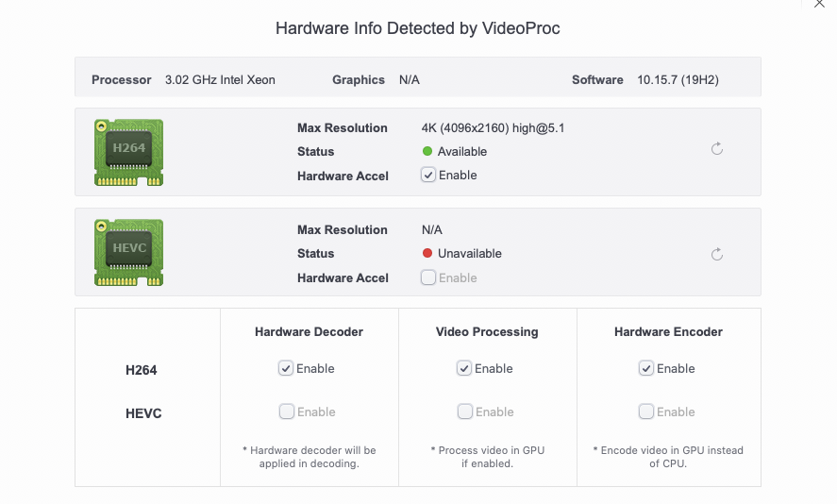Check HEVC Hardware Decoder Enable box
The height and width of the screenshot is (504, 837).
(287, 412)
